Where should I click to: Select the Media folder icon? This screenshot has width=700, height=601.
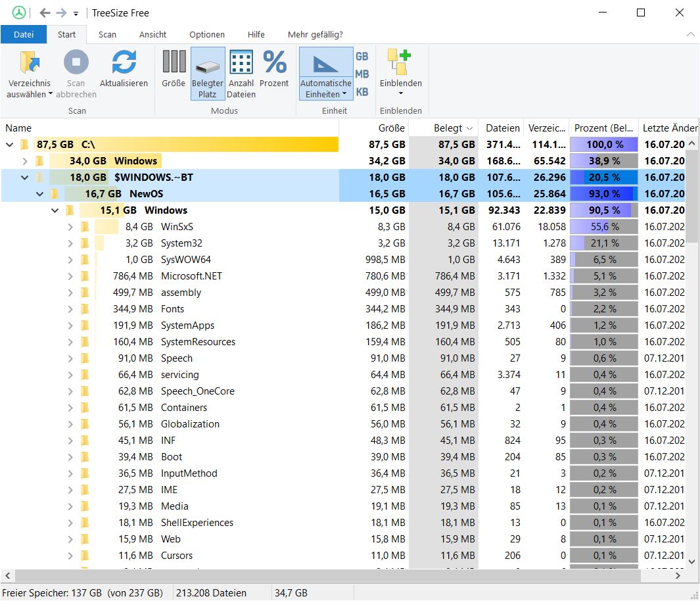[85, 507]
